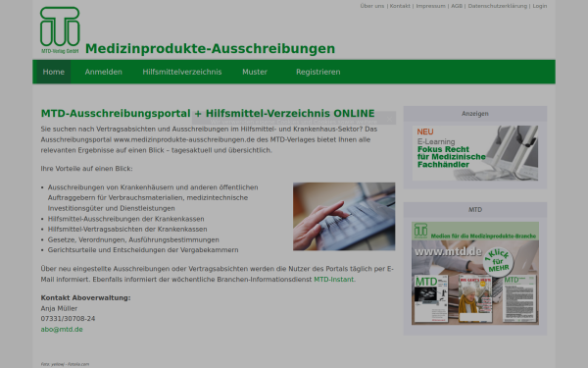The height and width of the screenshot is (368, 588).
Task: Click the abo@mtd.de email link
Action: click(x=62, y=330)
